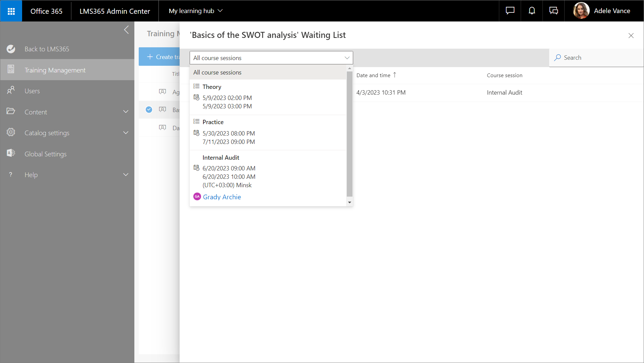Viewport: 644px width, 363px height.
Task: Uncheck the selected training row checkmark
Action: [x=149, y=110]
